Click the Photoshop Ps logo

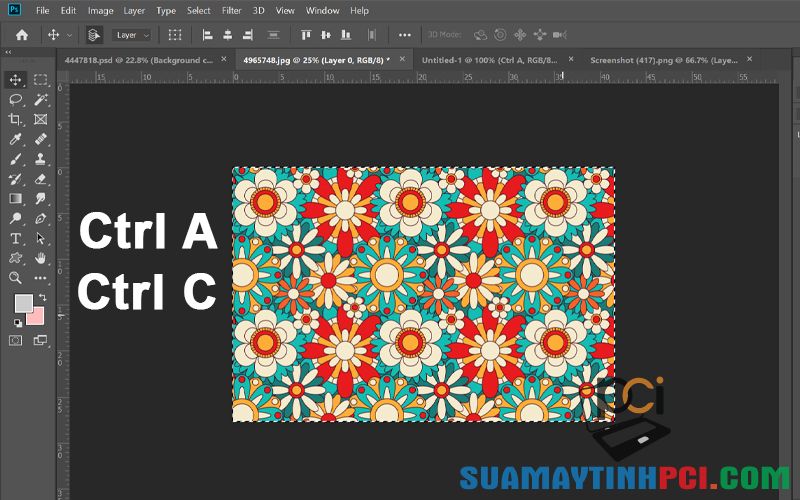(x=14, y=9)
